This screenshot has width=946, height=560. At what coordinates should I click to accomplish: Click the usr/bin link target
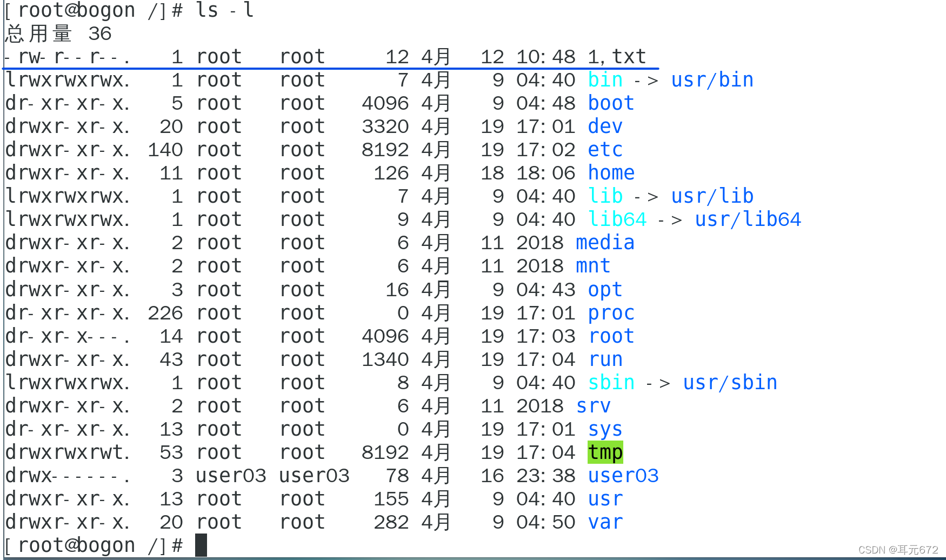[712, 80]
